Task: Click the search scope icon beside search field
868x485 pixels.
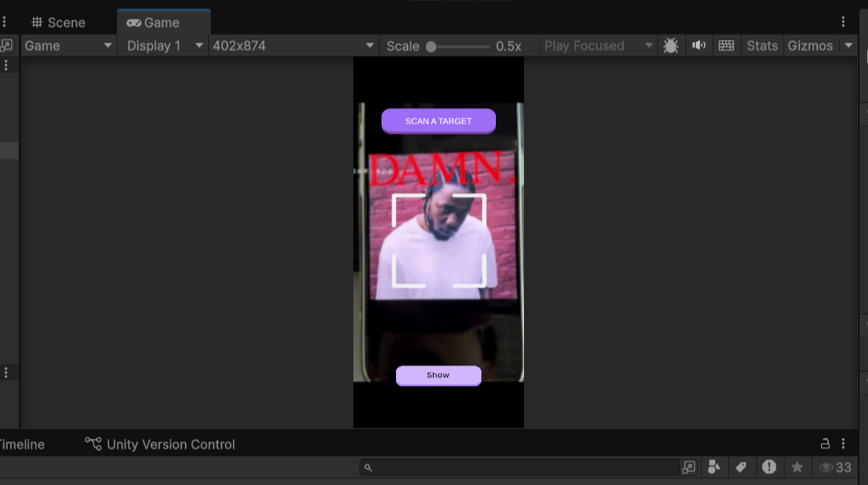Action: tap(690, 467)
